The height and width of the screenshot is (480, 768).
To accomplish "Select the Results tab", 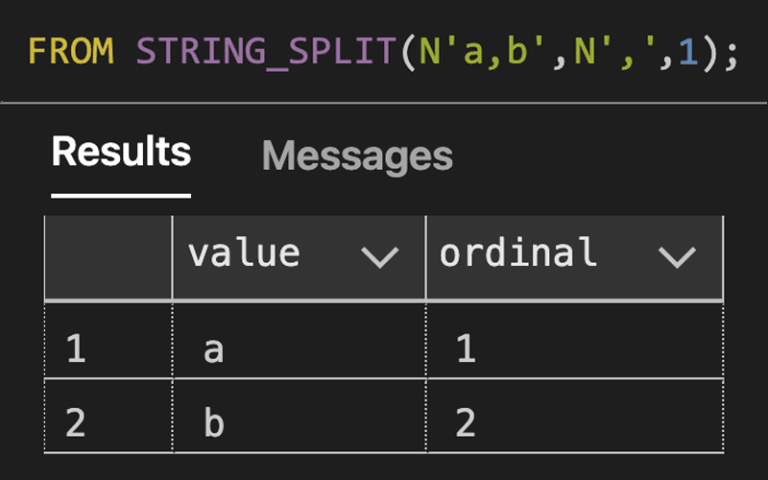I will pyautogui.click(x=121, y=152).
